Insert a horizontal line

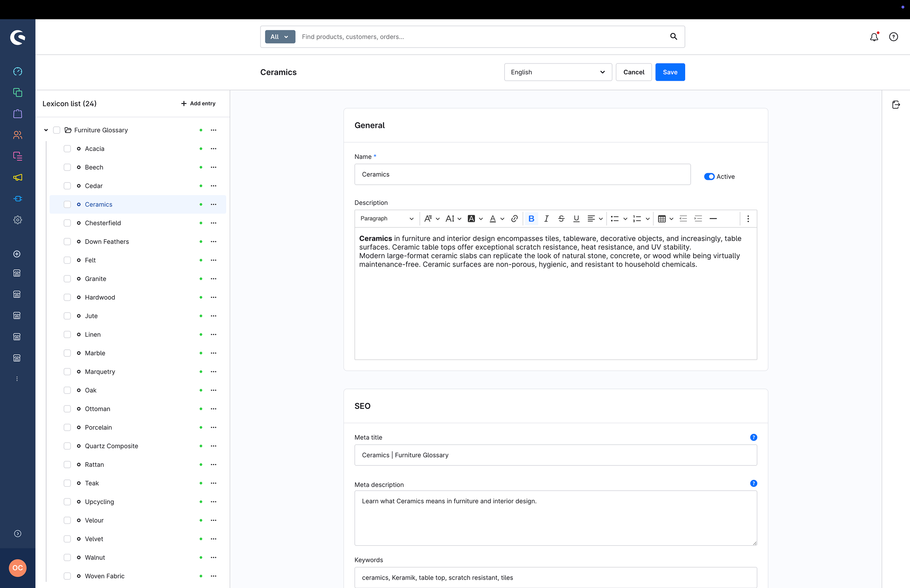713,219
